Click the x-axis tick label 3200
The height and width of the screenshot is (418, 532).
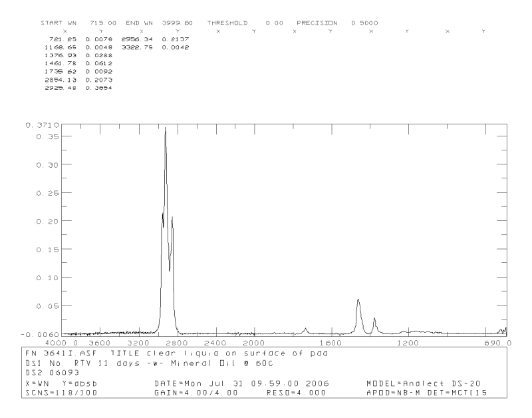click(138, 343)
